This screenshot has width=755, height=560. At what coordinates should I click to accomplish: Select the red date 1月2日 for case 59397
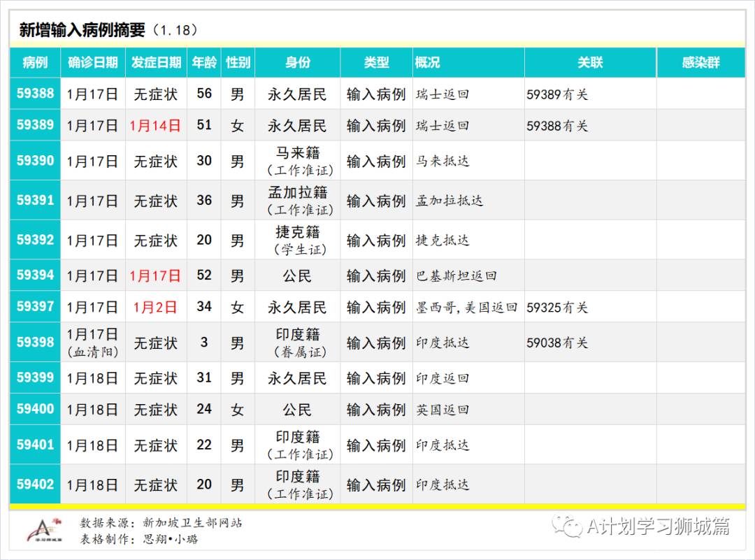[155, 307]
